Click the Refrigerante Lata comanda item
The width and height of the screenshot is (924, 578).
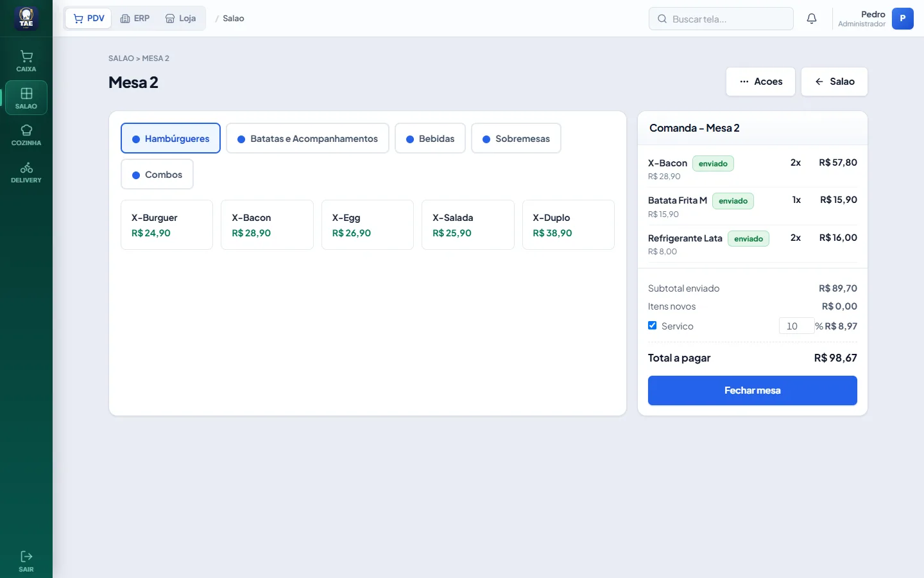click(753, 244)
